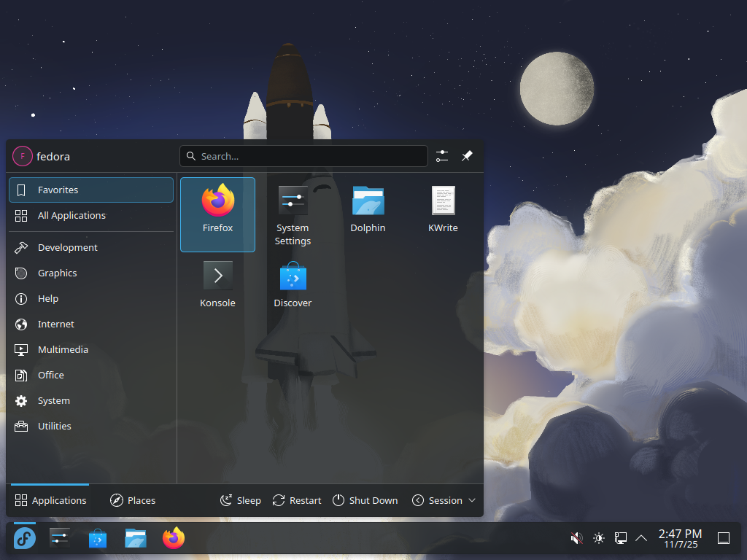Shut Down the computer
The image size is (747, 560).
click(x=365, y=500)
